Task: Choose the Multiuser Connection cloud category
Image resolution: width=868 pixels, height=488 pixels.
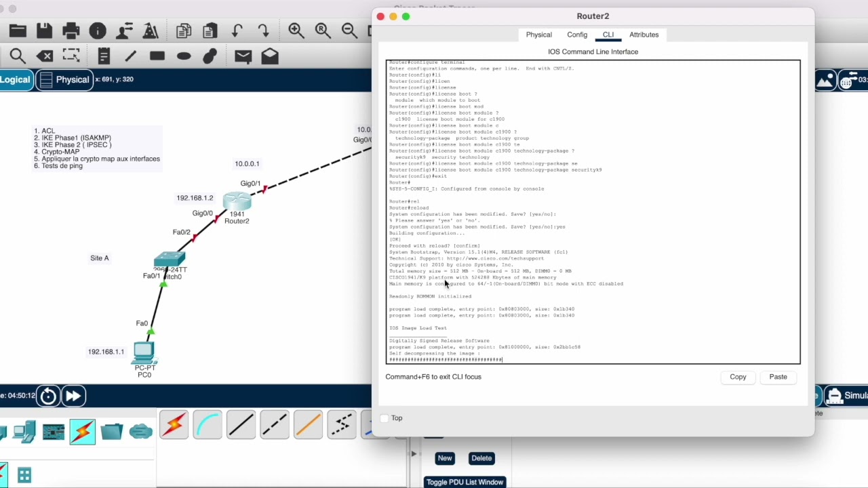Action: [x=140, y=431]
